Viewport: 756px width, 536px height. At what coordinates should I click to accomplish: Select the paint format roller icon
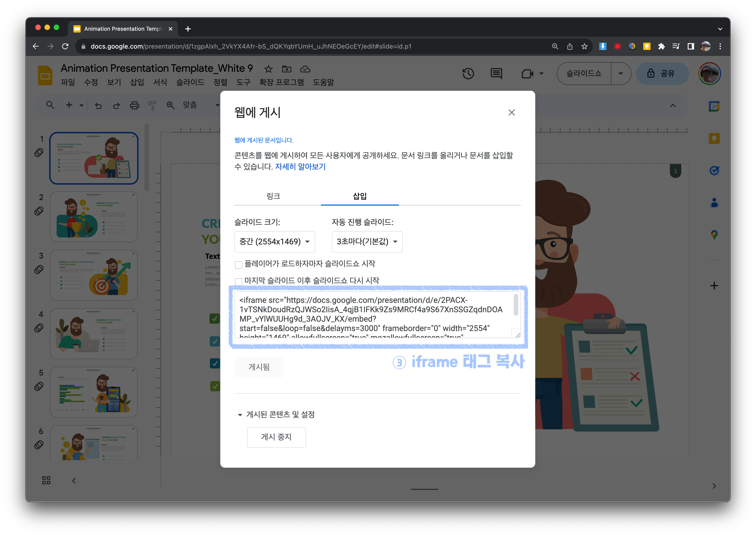(152, 106)
